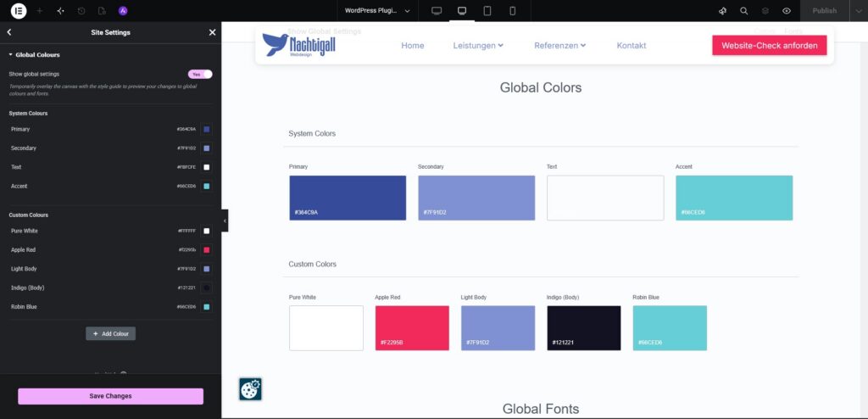Click the Publish button
868x419 pixels.
coord(824,10)
